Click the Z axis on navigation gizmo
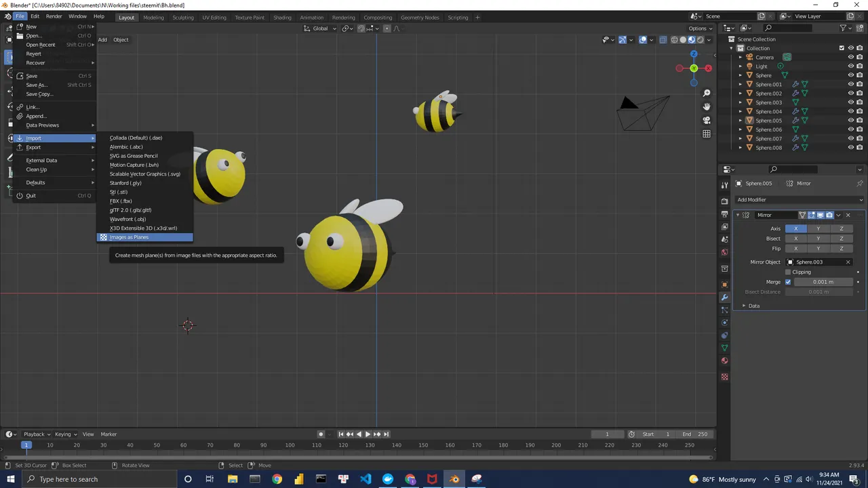The image size is (868, 488). (693, 54)
